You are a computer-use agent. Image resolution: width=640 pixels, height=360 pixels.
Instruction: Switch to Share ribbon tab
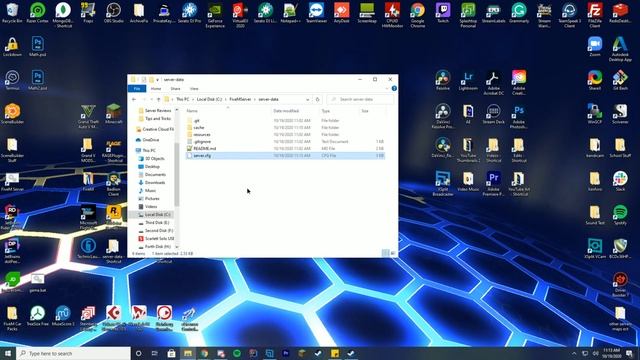pos(176,89)
